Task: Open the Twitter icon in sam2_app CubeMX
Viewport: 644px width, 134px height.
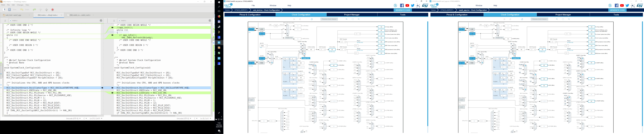Action: coord(627,5)
